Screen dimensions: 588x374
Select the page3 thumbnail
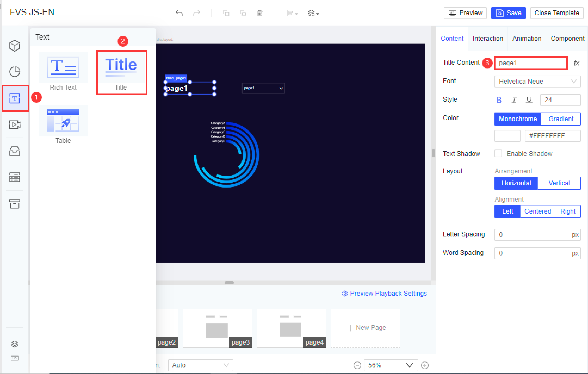[x=217, y=328]
